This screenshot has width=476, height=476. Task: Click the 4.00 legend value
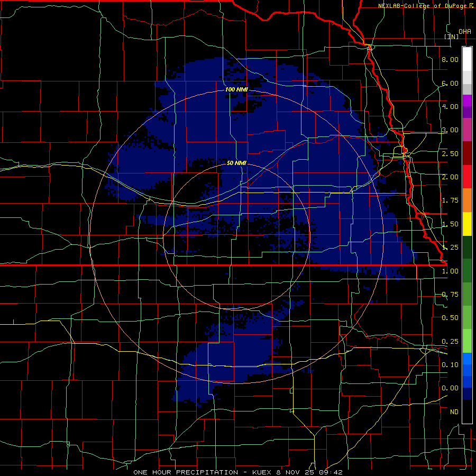pos(450,106)
